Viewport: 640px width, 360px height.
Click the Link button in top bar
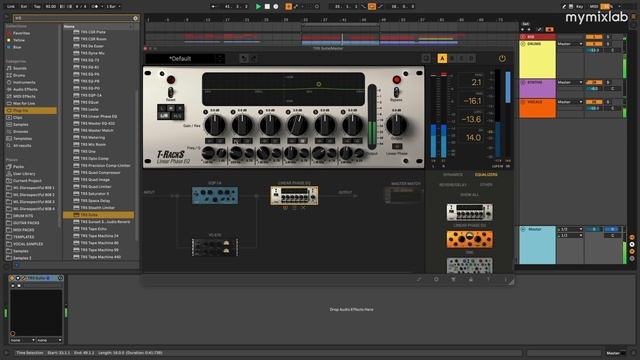click(11, 7)
